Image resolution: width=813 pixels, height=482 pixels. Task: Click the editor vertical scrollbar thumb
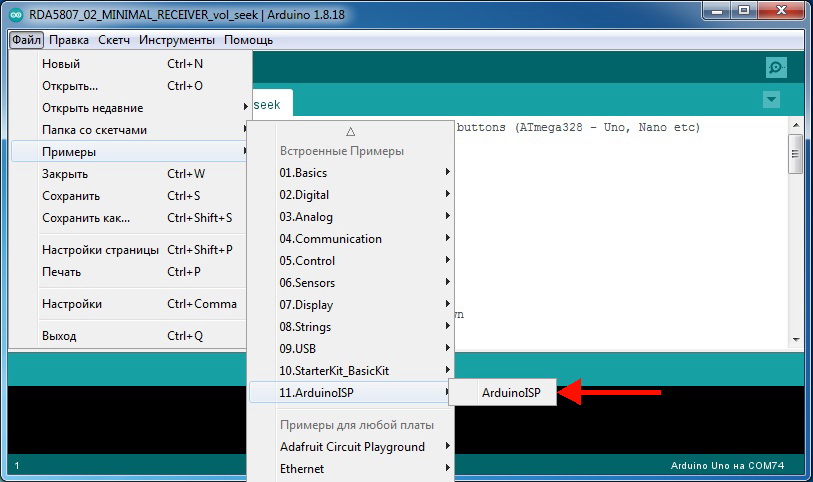tap(795, 154)
